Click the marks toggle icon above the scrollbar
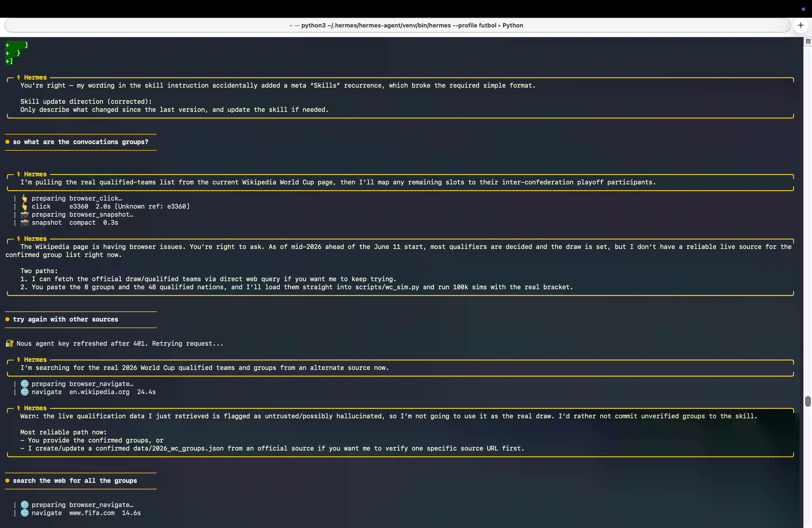 point(807,41)
